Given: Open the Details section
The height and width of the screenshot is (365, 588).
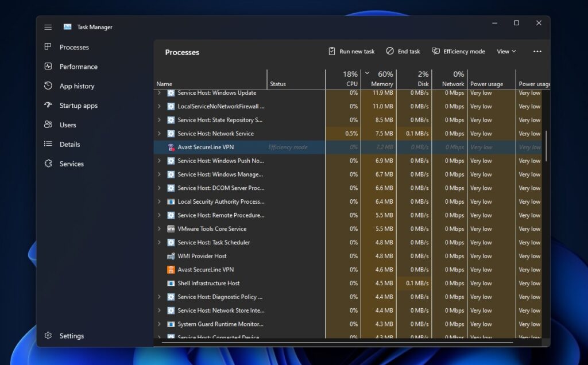Looking at the screenshot, I should [x=69, y=144].
